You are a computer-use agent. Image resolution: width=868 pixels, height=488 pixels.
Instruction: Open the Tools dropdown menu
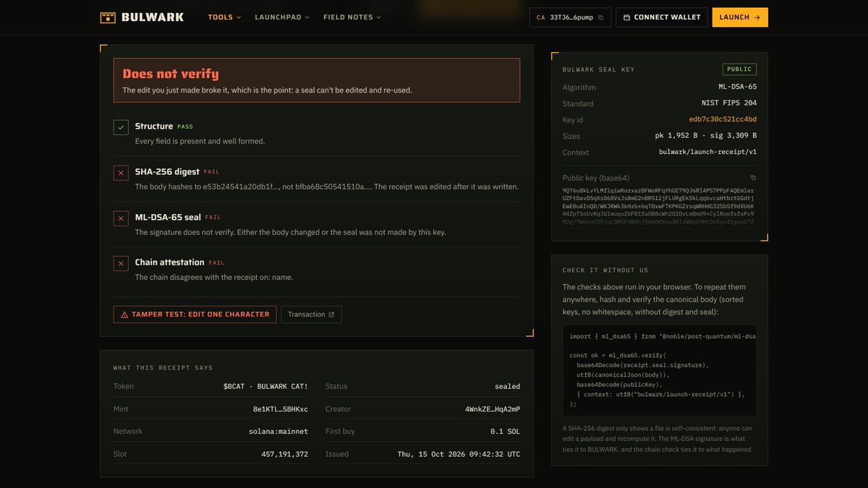tap(224, 17)
